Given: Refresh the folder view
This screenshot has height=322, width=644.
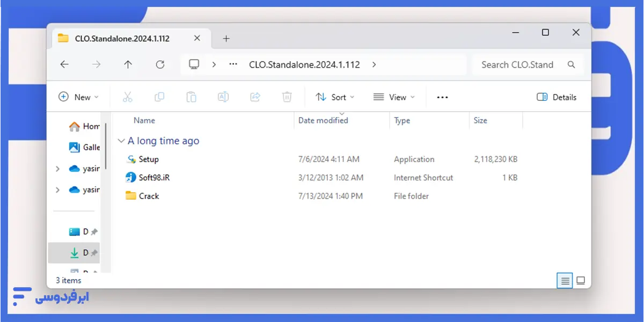Looking at the screenshot, I should click(160, 64).
